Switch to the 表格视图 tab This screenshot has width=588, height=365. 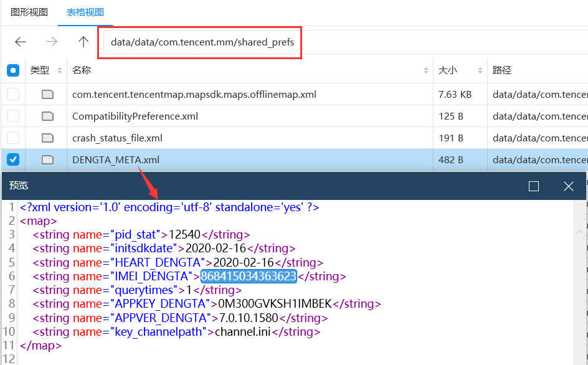point(85,12)
